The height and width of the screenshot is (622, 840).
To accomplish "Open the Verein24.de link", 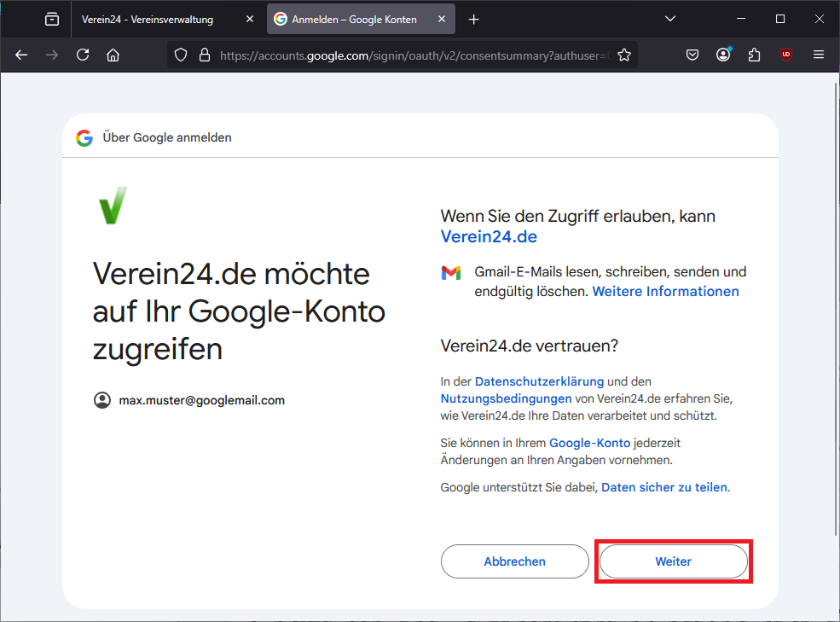I will tap(489, 236).
